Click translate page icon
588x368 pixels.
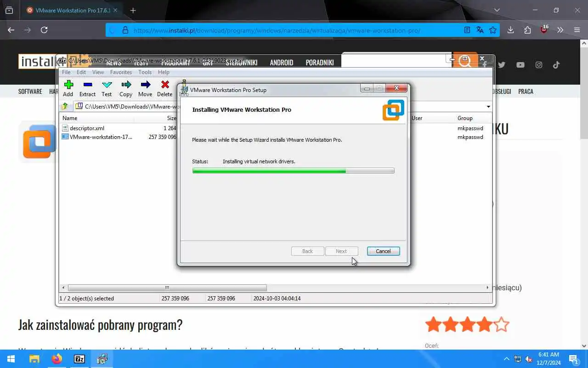tap(480, 30)
